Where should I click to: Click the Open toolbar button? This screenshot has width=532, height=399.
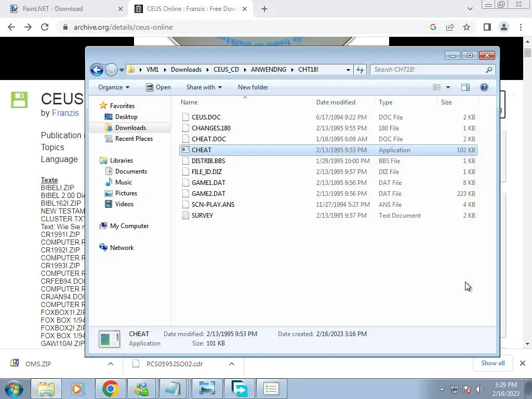tap(158, 87)
